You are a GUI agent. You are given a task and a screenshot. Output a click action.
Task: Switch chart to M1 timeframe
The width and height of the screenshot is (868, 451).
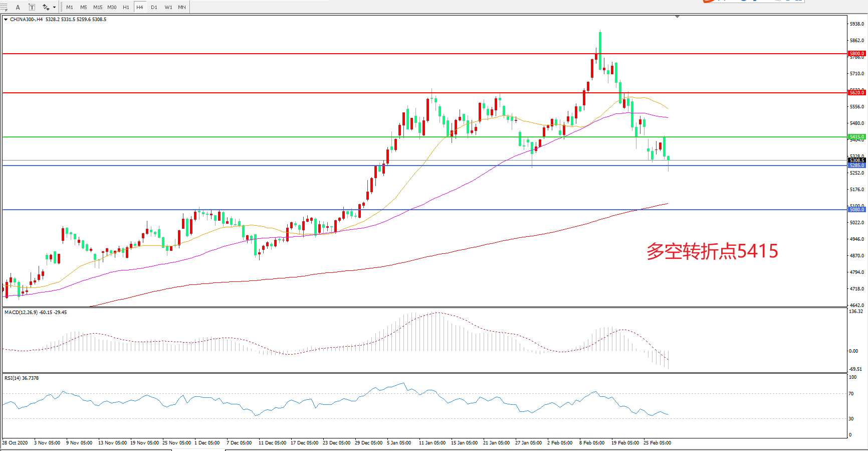(x=69, y=7)
